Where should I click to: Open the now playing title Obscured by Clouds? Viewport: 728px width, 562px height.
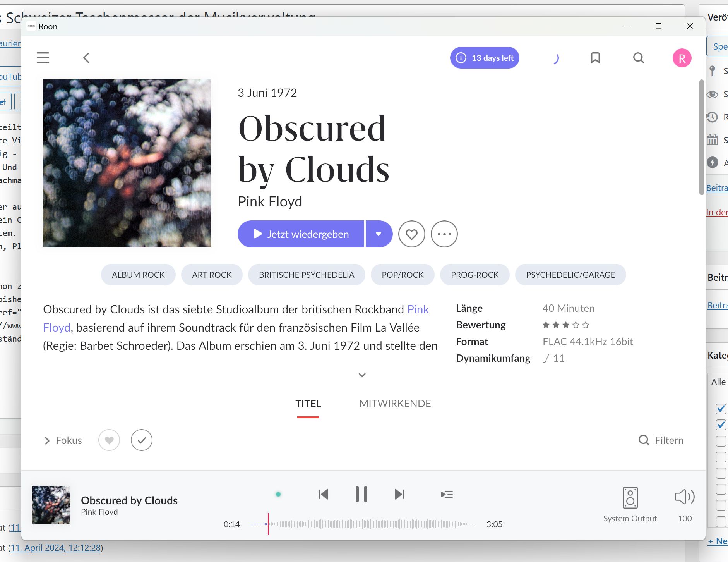pyautogui.click(x=129, y=500)
